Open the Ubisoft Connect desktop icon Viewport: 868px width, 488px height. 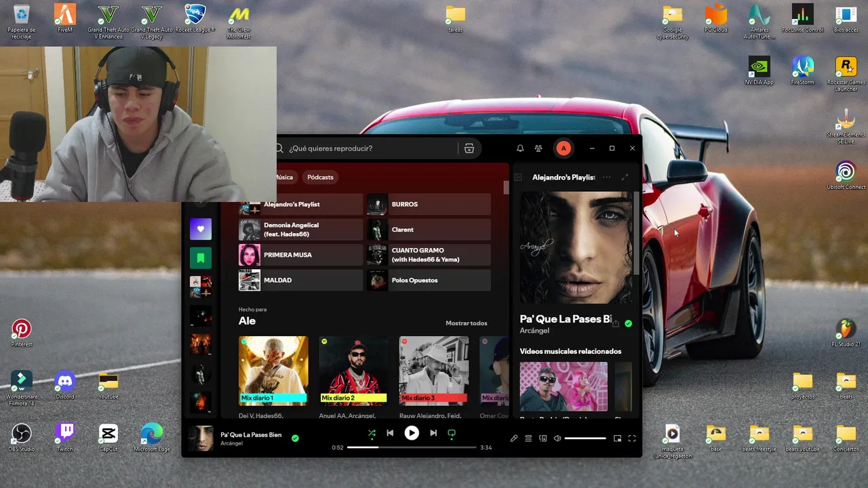point(846,175)
